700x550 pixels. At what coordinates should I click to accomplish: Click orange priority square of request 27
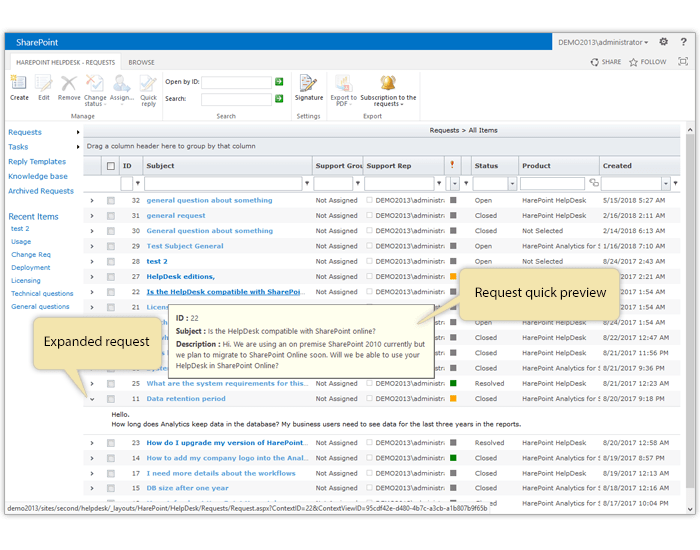click(453, 276)
